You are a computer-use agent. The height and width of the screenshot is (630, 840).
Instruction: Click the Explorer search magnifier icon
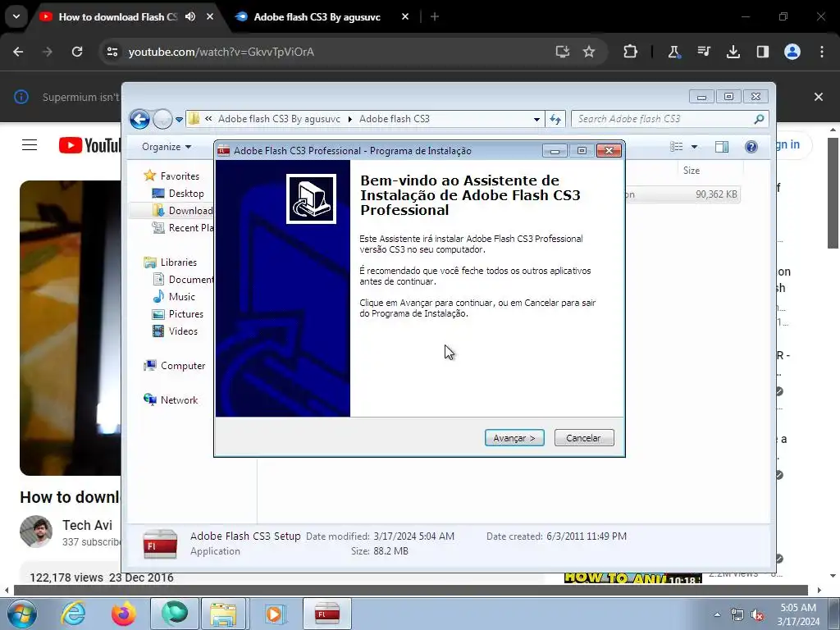759,119
